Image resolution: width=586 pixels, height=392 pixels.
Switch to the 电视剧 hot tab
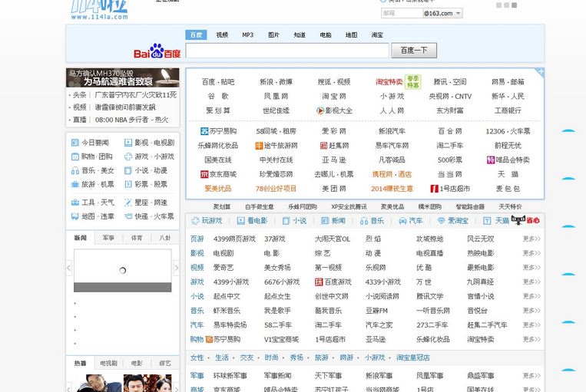point(108,364)
